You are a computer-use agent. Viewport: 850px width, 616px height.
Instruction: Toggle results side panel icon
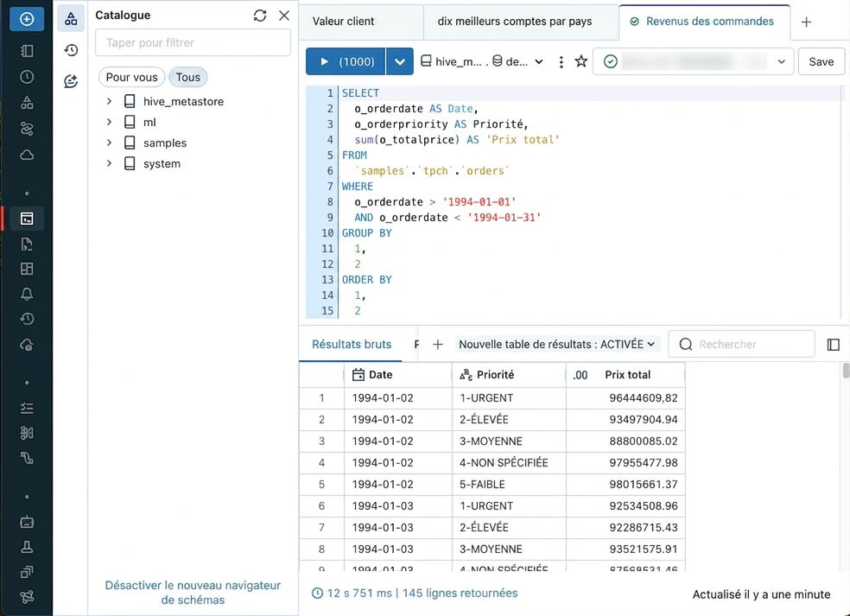[x=834, y=345]
